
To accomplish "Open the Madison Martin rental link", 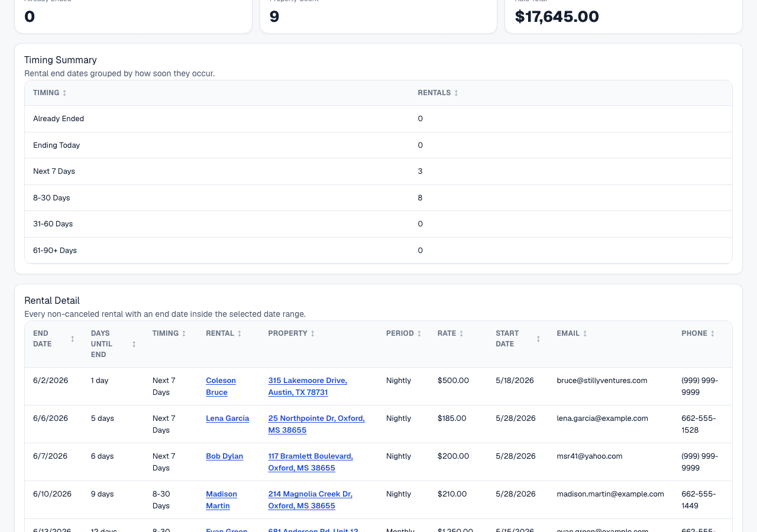I will [x=221, y=500].
